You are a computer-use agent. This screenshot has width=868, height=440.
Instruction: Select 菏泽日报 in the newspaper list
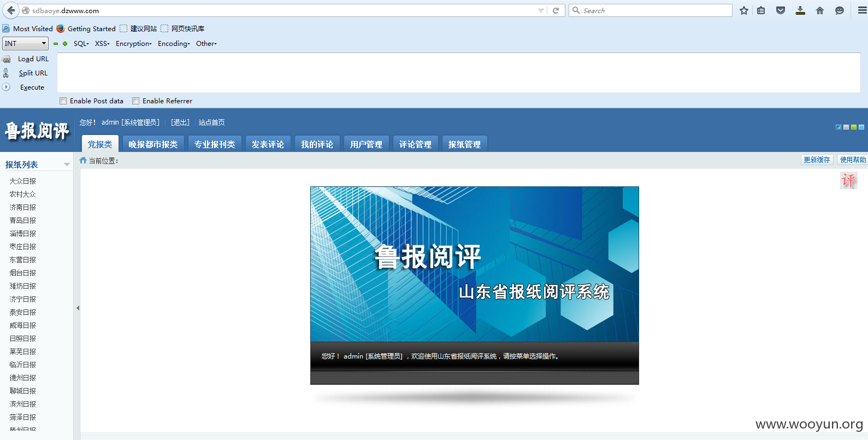(x=23, y=417)
